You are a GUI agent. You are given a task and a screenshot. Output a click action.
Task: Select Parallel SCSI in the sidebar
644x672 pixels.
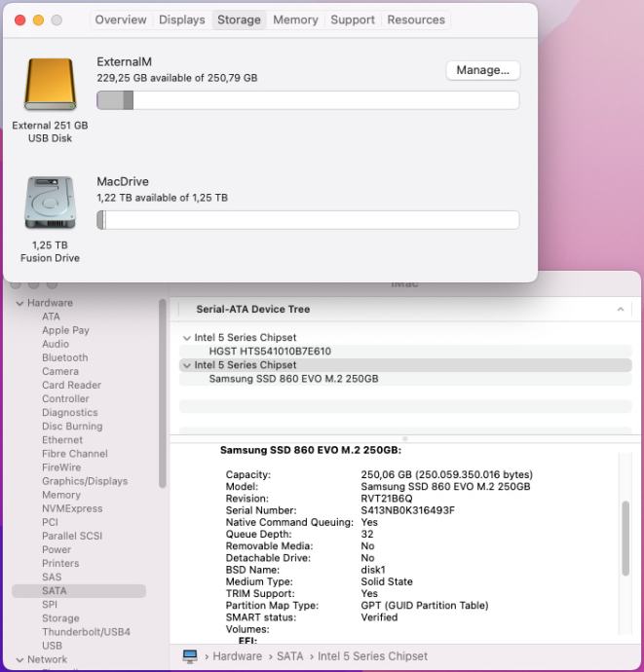point(72,536)
